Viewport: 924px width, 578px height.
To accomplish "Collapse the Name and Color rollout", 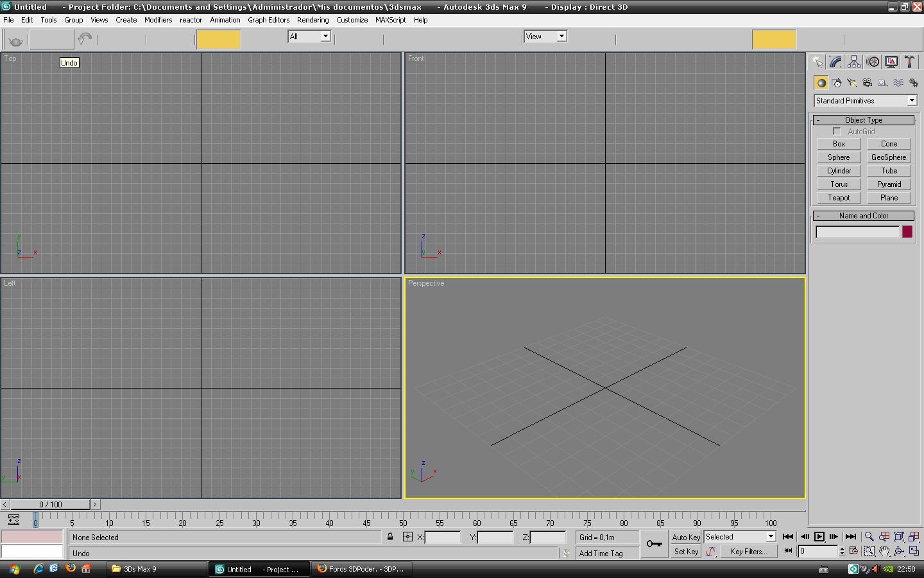I will click(864, 216).
